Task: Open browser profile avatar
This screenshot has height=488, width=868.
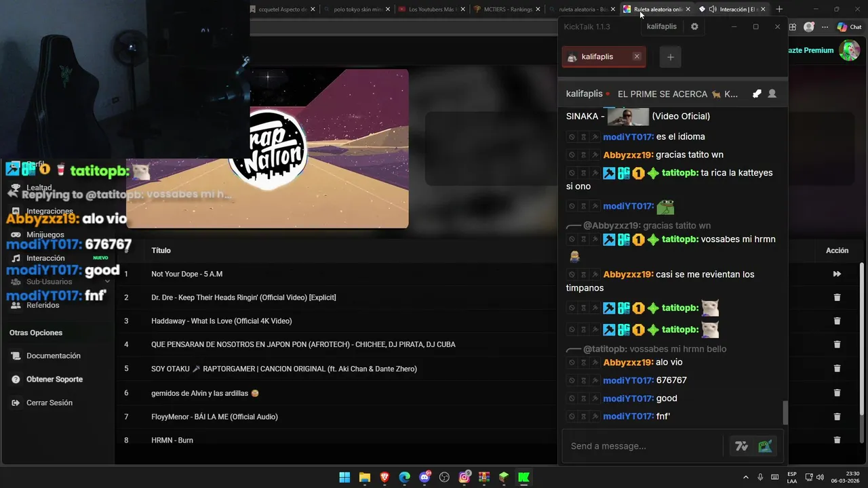Action: [x=809, y=27]
